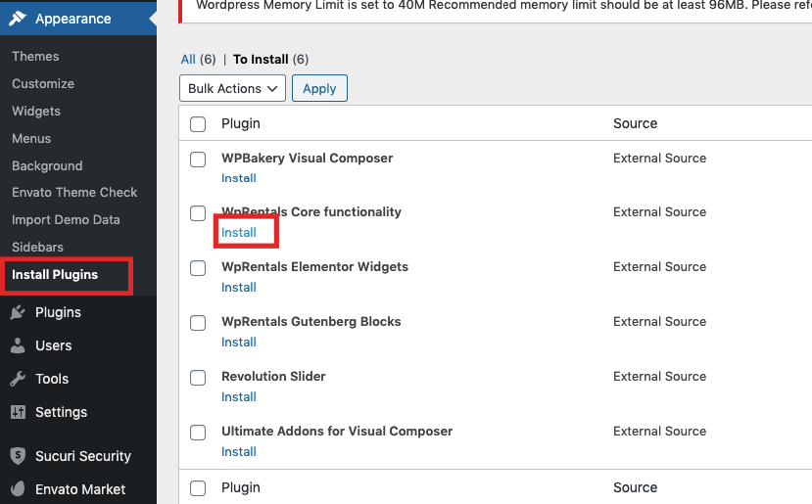
Task: Install Ultimate Addons for Visual Composer
Action: 239,452
